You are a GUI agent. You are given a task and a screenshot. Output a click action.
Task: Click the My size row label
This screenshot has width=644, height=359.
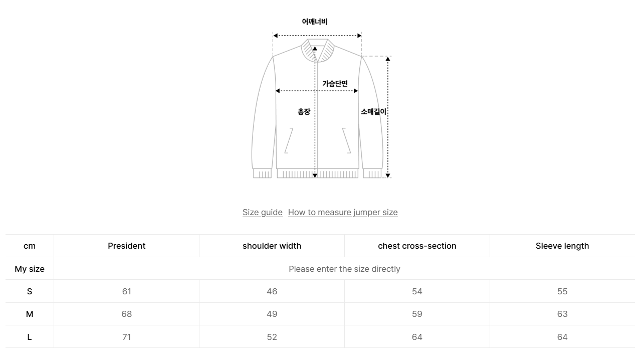pos(30,269)
